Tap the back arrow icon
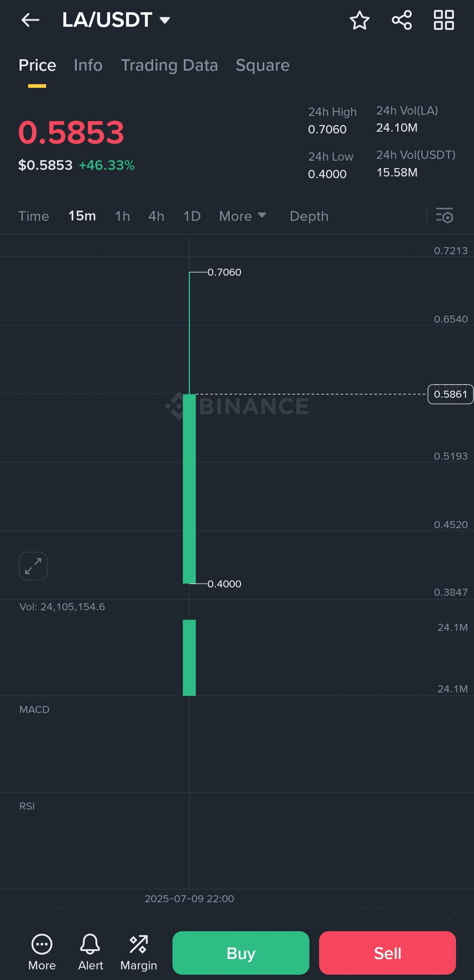474x980 pixels. pos(30,20)
